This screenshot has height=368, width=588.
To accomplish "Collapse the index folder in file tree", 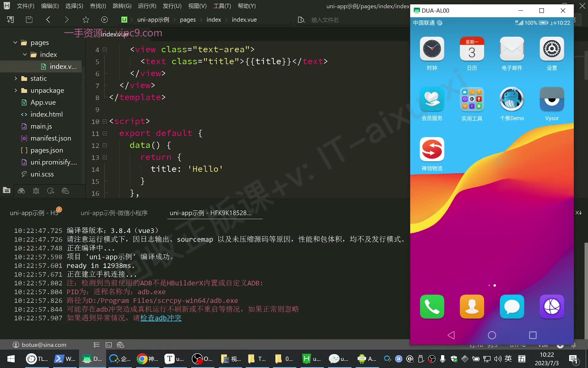I will [x=25, y=54].
